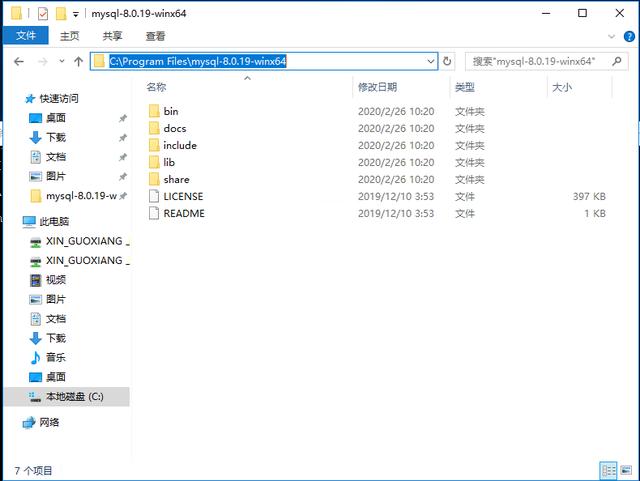
Task: Click the bin folder name
Action: [x=171, y=111]
